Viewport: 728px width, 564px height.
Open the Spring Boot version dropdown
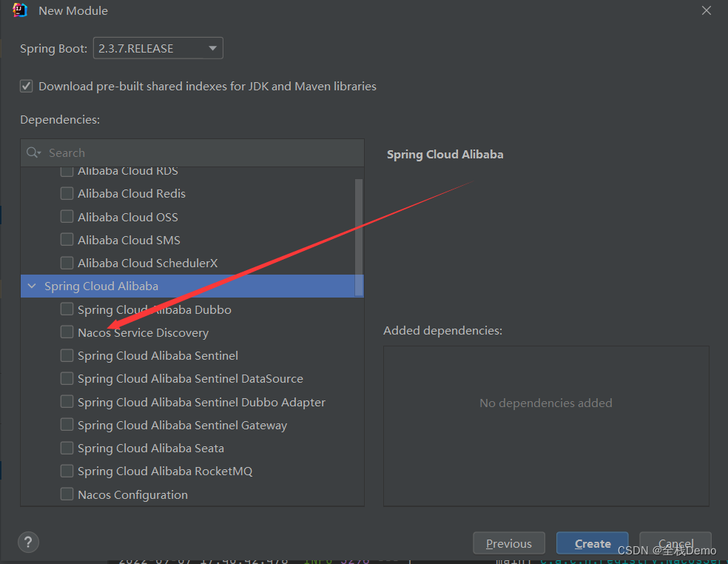coord(158,48)
